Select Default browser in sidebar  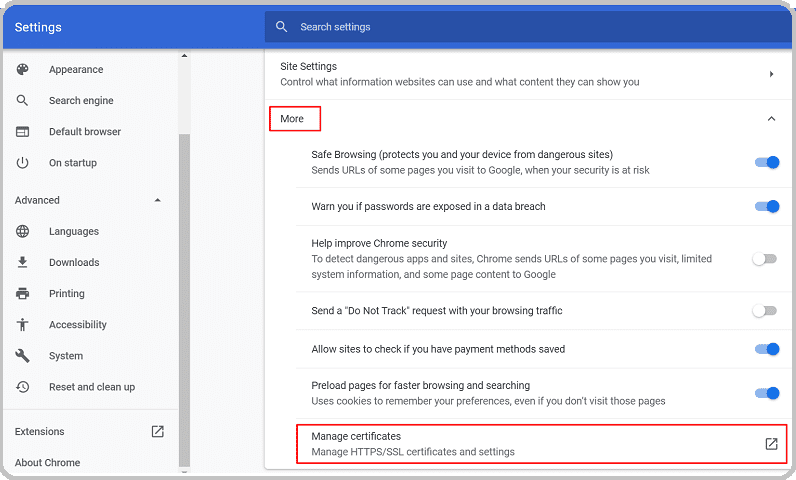click(x=85, y=132)
